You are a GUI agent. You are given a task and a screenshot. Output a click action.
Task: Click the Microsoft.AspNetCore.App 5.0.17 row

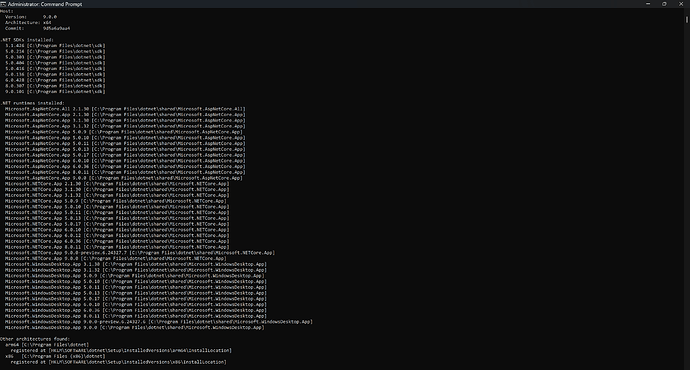click(x=125, y=155)
